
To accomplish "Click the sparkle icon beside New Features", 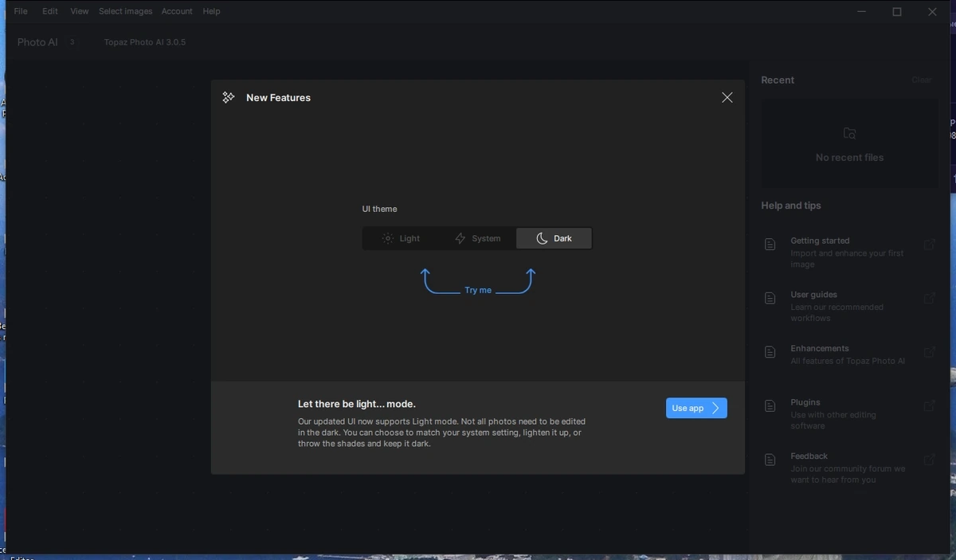I will [x=229, y=97].
